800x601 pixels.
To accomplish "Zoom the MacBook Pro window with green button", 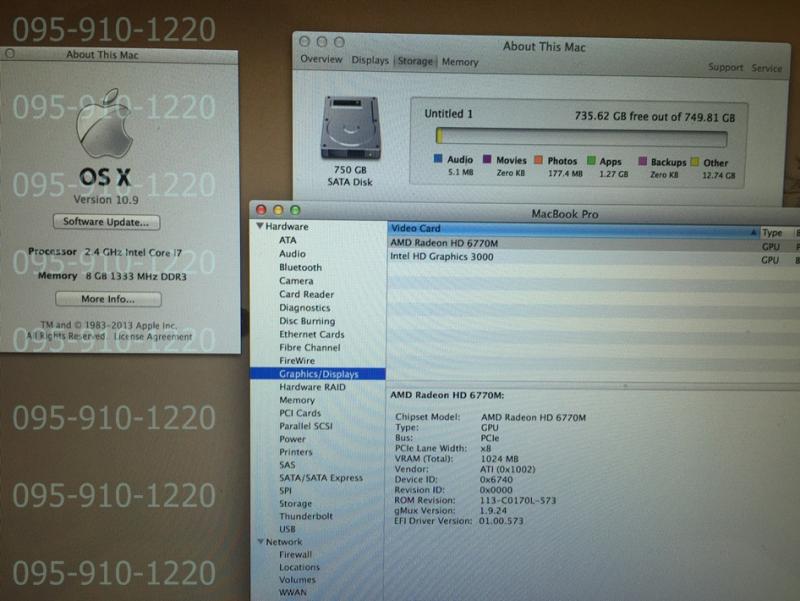I will [x=295, y=210].
